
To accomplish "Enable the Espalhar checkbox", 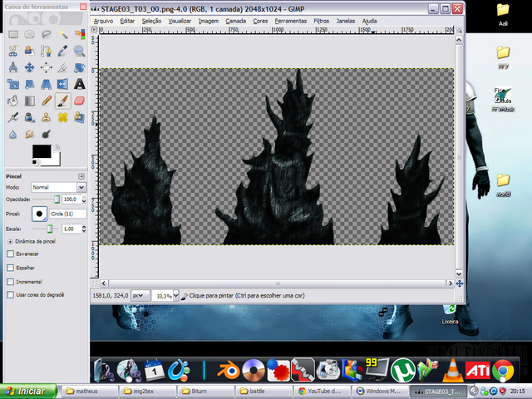I will [11, 268].
